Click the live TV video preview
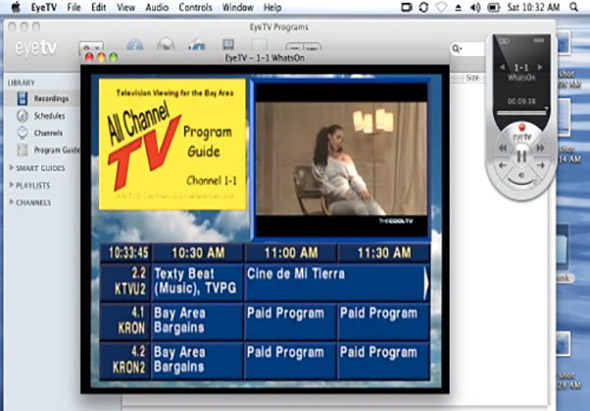The height and width of the screenshot is (411, 590). [x=342, y=160]
